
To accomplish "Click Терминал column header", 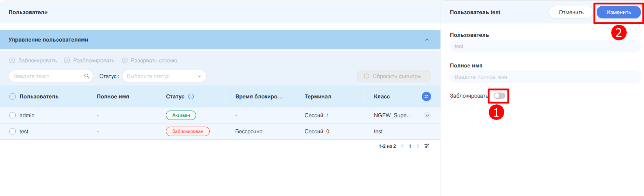I will [x=318, y=96].
